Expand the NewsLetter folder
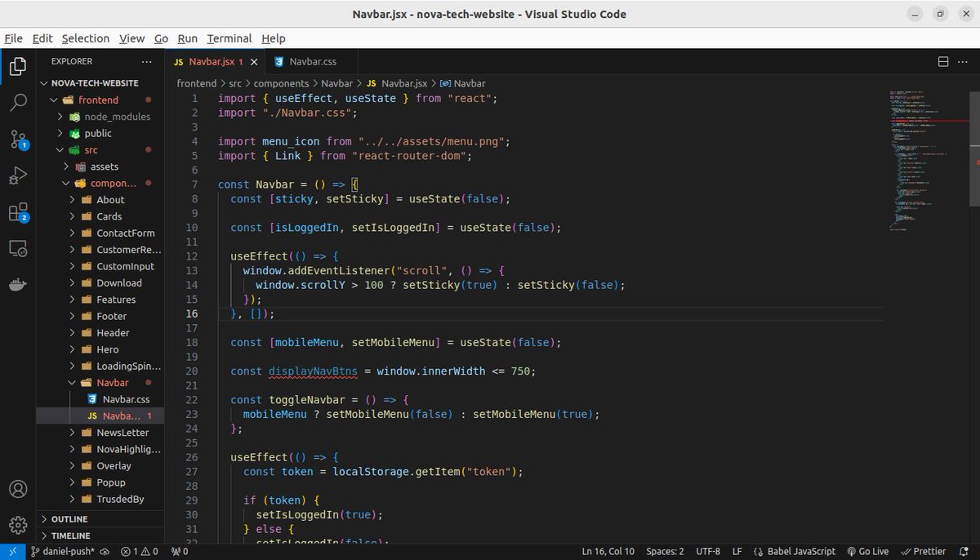The width and height of the screenshot is (980, 560). coord(101,433)
